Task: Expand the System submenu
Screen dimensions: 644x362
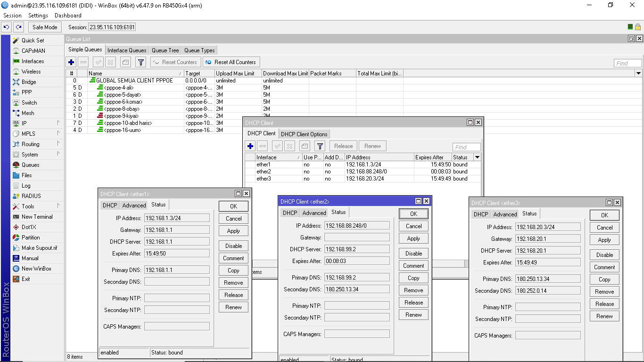Action: pos(37,155)
